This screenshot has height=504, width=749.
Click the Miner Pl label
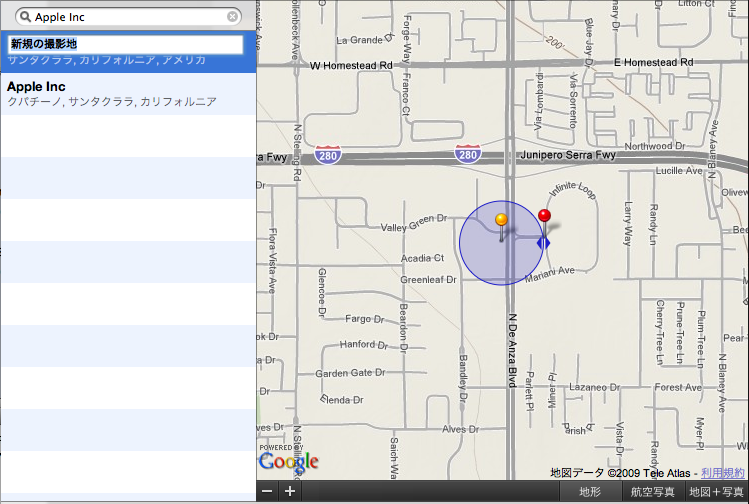(x=552, y=391)
